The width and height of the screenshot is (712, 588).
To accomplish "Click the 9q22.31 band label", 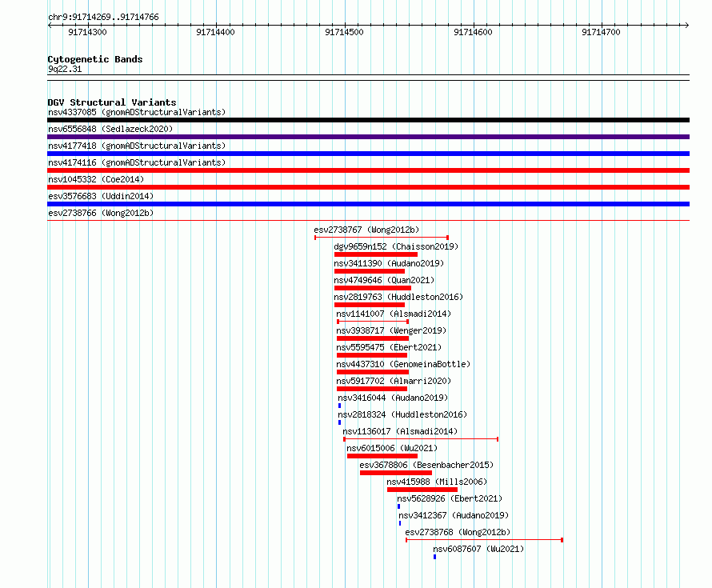I will point(65,69).
